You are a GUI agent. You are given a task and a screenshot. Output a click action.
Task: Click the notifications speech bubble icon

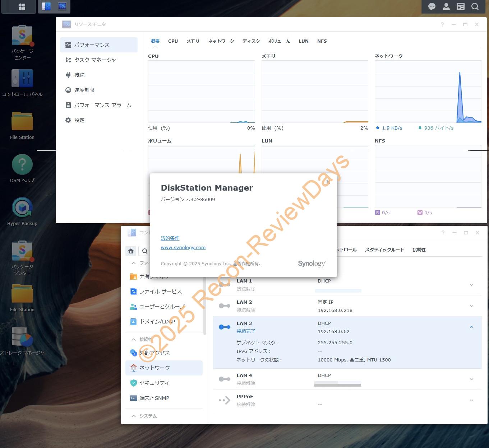[432, 7]
